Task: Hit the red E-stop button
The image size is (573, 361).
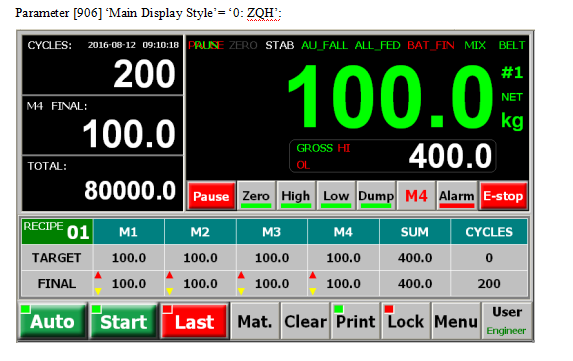Action: coord(503,196)
